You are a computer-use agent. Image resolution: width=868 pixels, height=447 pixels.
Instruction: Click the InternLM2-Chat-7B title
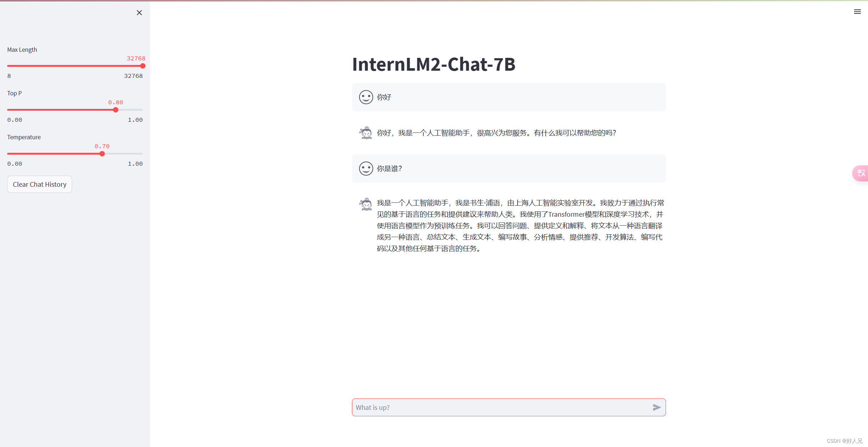click(x=434, y=65)
